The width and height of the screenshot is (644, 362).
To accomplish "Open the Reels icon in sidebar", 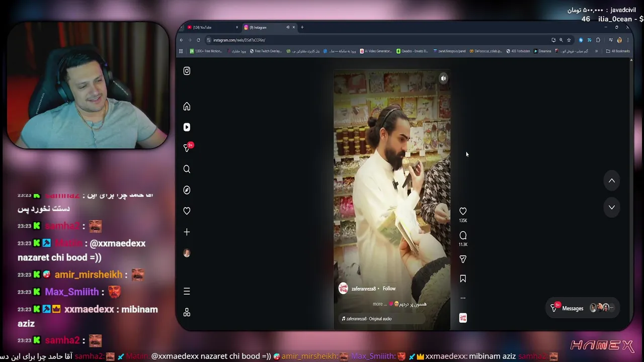I will (x=187, y=127).
